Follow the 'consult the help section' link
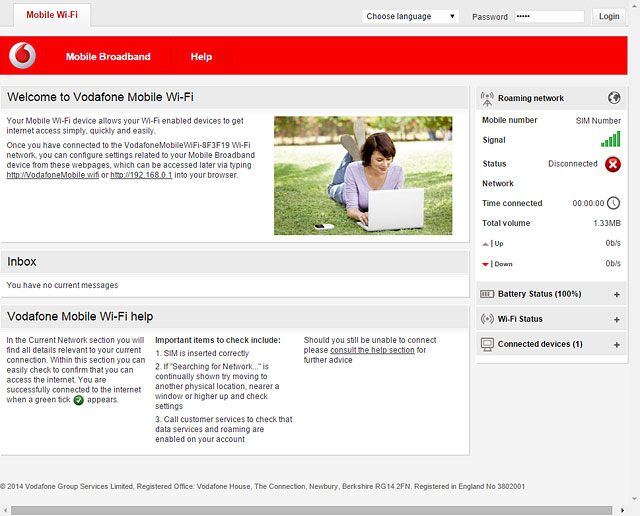Screen dimensions: 640x516 [x=372, y=351]
